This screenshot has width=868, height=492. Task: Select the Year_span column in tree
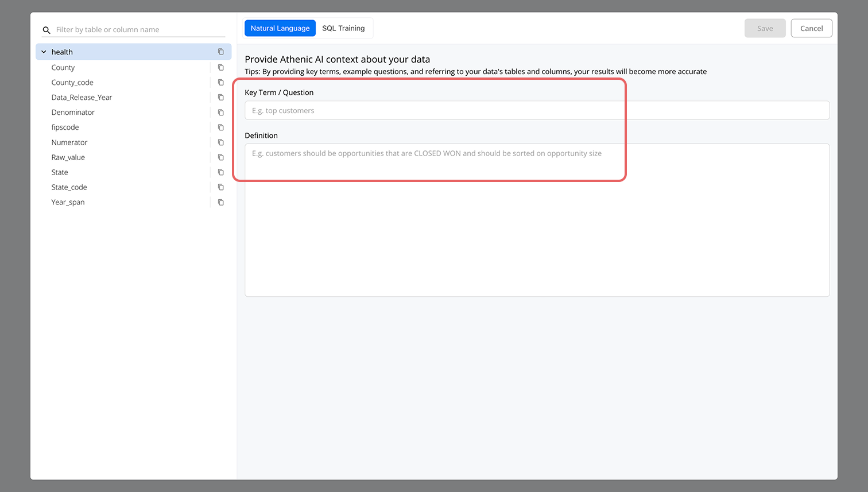tap(68, 202)
